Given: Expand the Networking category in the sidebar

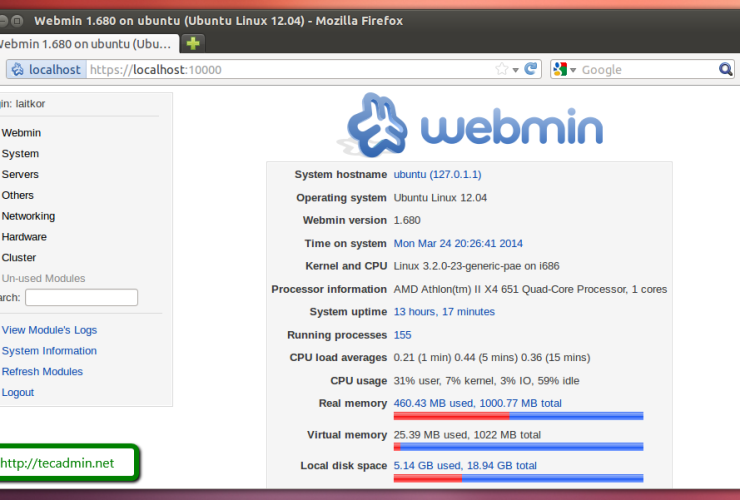Looking at the screenshot, I should pyautogui.click(x=28, y=216).
